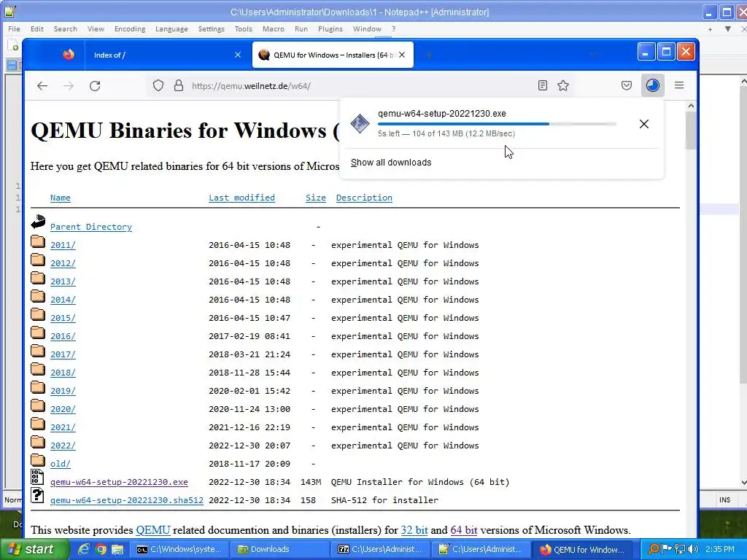Open the tracking protection shield icon

158,86
